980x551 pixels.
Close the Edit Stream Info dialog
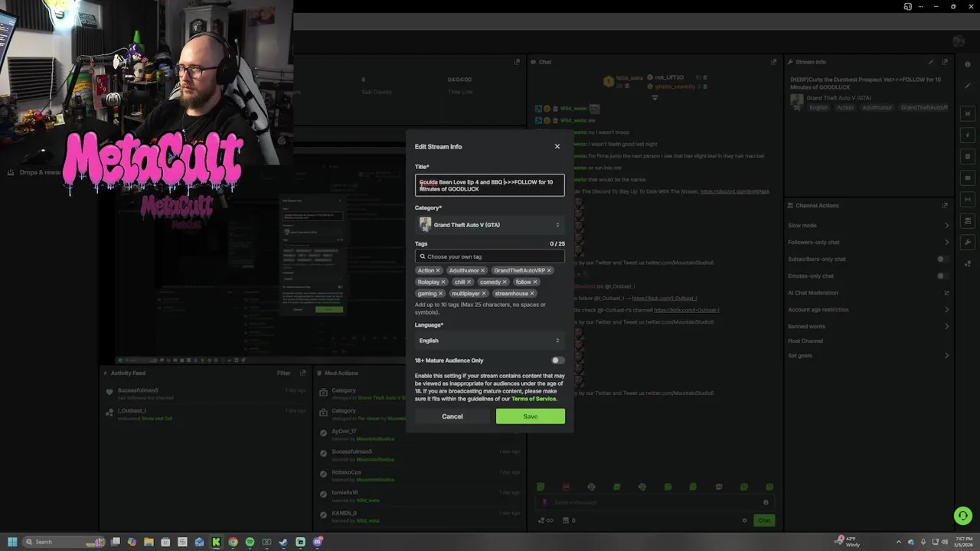(557, 146)
